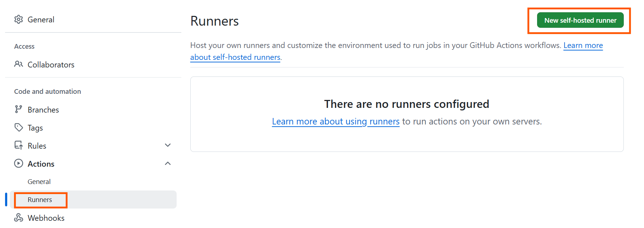Click the General gear icon in sidebar
644x228 pixels.
pos(19,19)
